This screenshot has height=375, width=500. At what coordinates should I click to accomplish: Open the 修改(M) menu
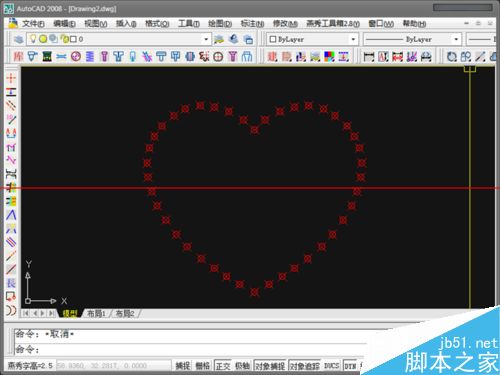(x=285, y=24)
